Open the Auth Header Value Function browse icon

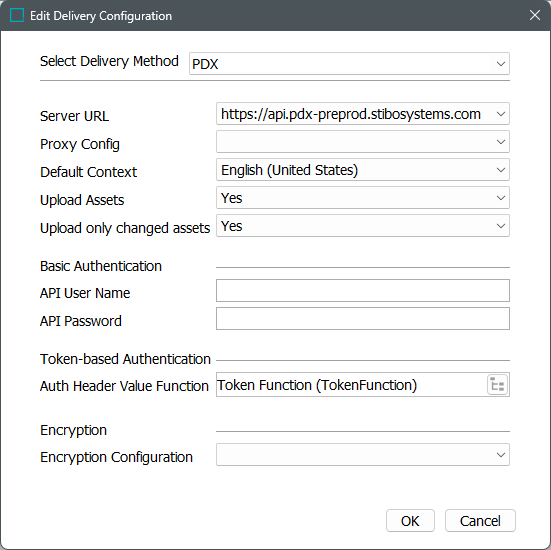click(x=497, y=385)
